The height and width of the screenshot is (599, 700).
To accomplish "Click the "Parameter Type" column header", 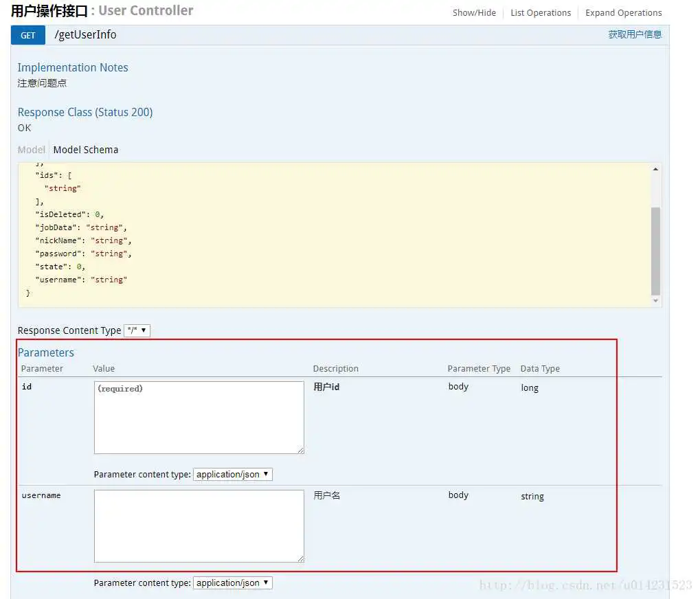I will (479, 369).
